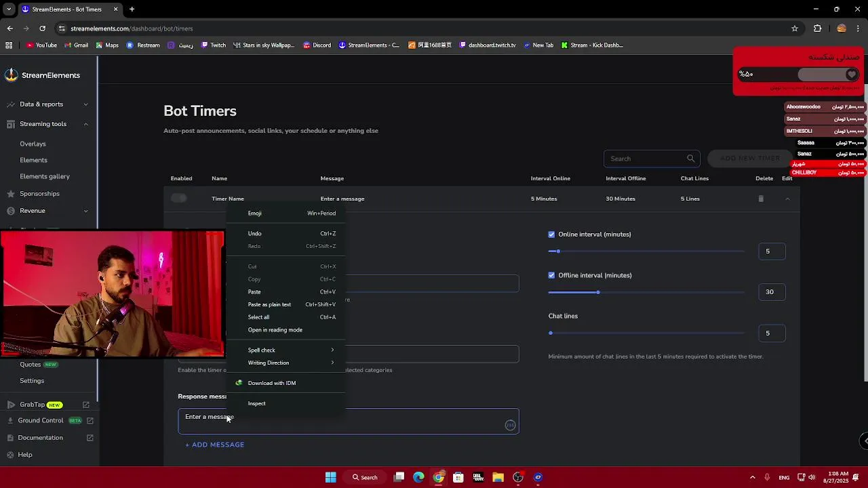Click the ADD NEW TIMER button

pos(749,159)
